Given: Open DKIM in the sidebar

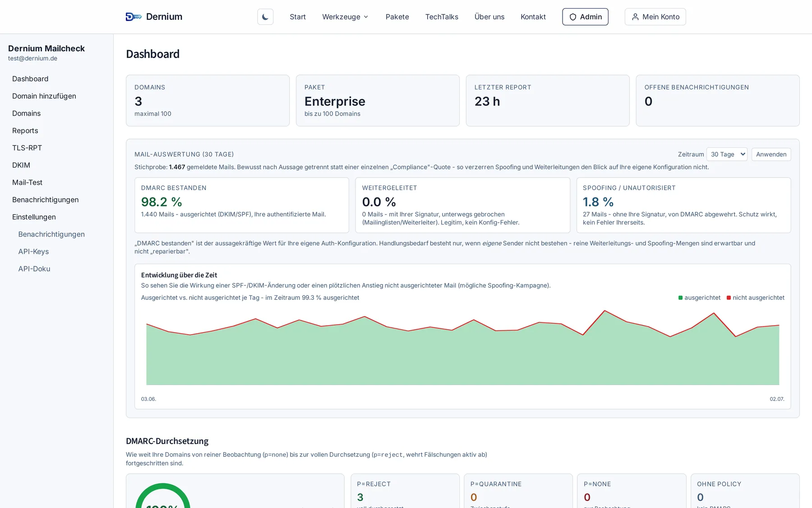Looking at the screenshot, I should (21, 165).
